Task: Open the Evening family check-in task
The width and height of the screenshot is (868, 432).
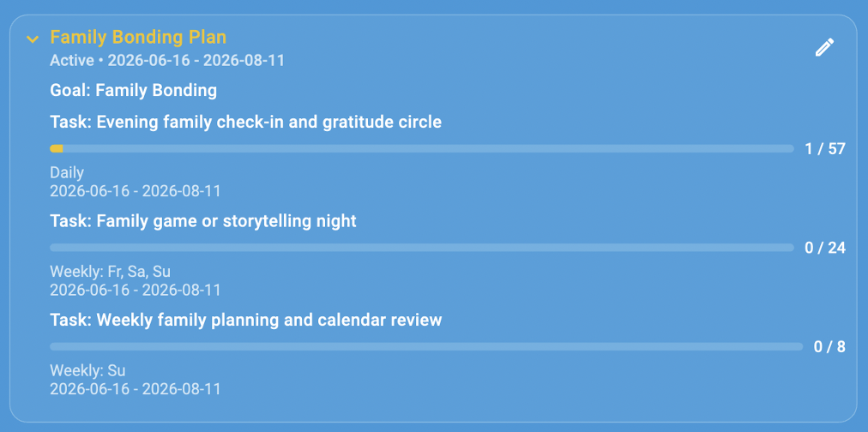Action: (x=246, y=122)
